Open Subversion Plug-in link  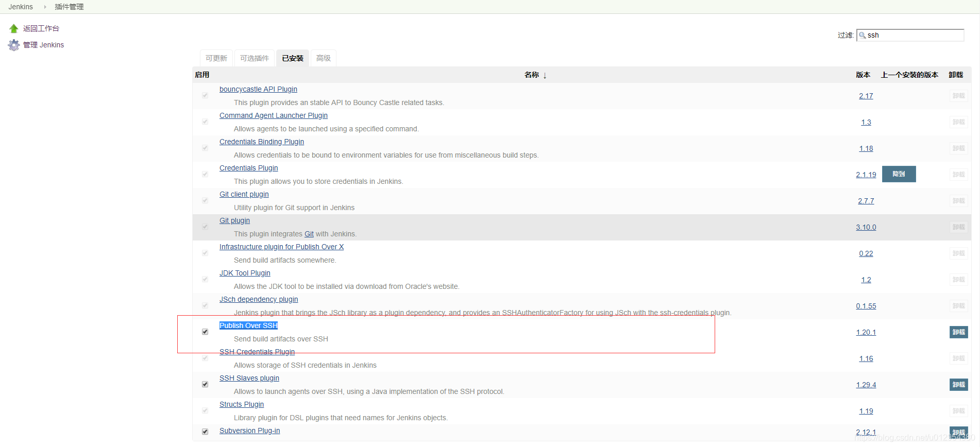tap(250, 431)
